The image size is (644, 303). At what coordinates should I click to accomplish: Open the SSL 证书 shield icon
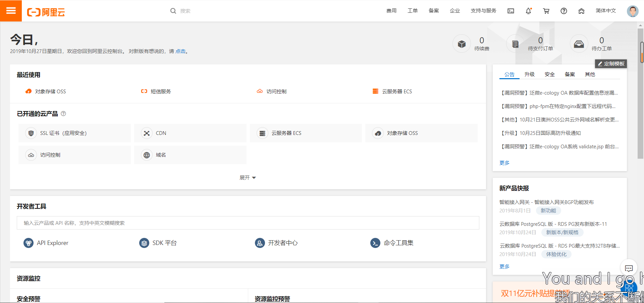click(x=31, y=133)
